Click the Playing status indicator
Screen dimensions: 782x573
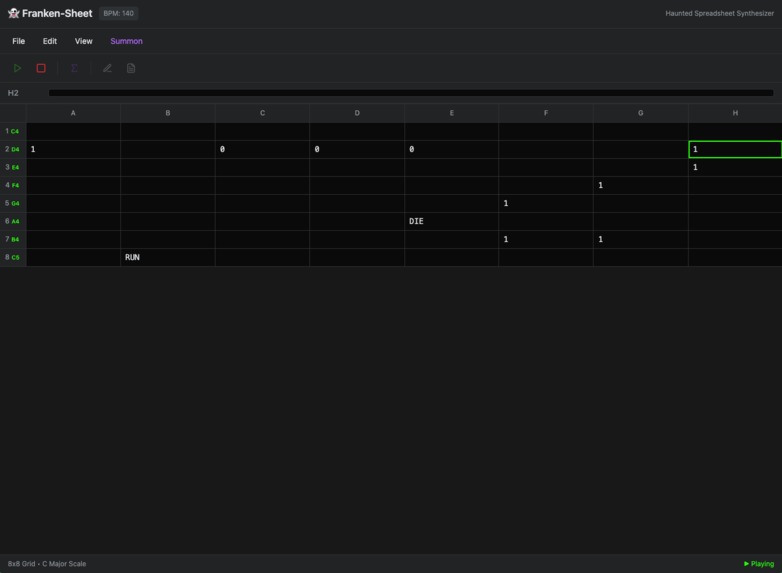pyautogui.click(x=759, y=564)
